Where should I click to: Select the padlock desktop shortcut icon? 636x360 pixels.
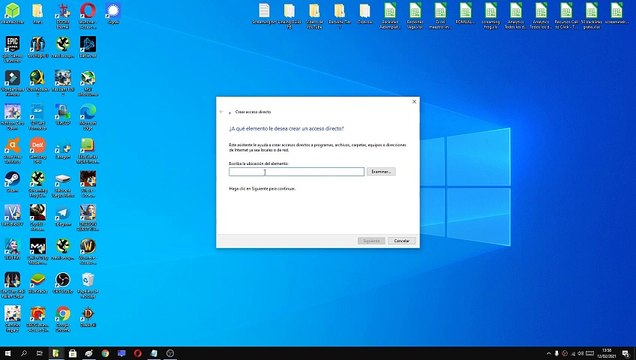click(x=63, y=114)
